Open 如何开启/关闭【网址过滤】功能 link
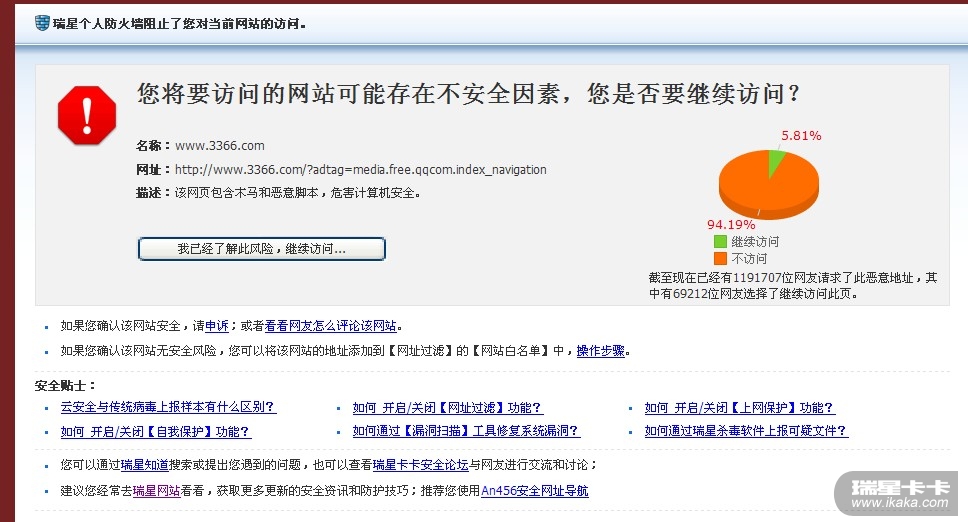The height and width of the screenshot is (522, 968). point(448,407)
